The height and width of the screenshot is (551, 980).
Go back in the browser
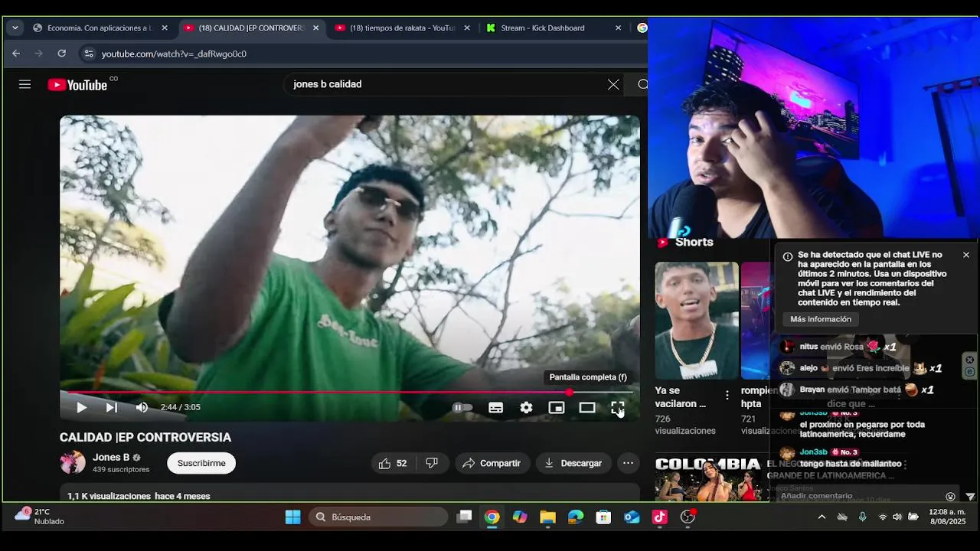coord(16,54)
